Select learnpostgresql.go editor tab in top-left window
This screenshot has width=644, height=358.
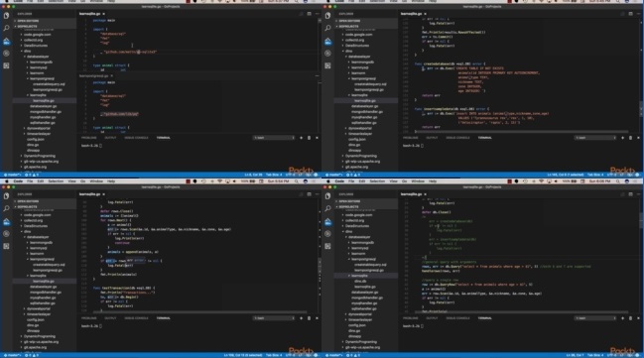[x=93, y=76]
